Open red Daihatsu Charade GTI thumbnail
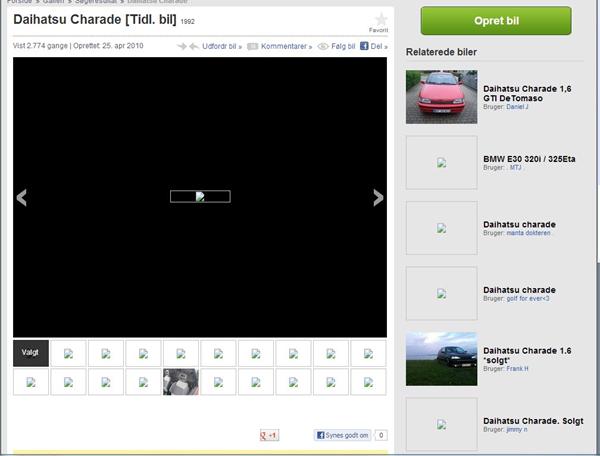 [441, 97]
